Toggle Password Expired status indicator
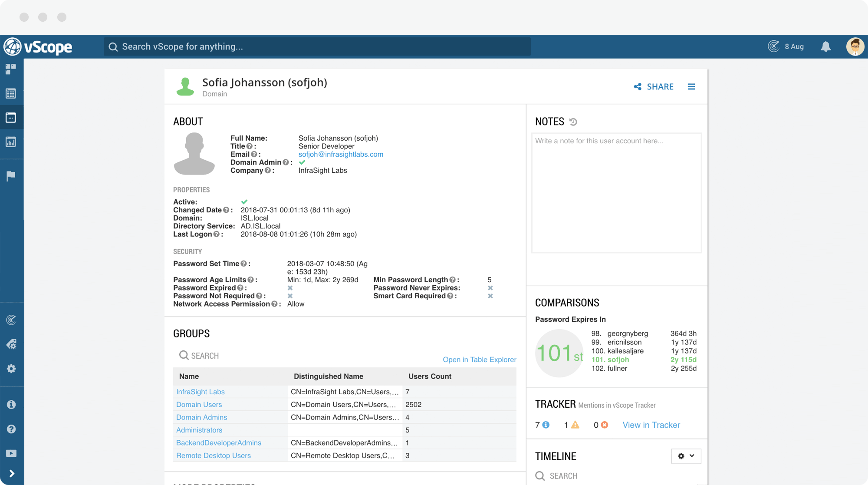The image size is (868, 485). click(x=290, y=287)
